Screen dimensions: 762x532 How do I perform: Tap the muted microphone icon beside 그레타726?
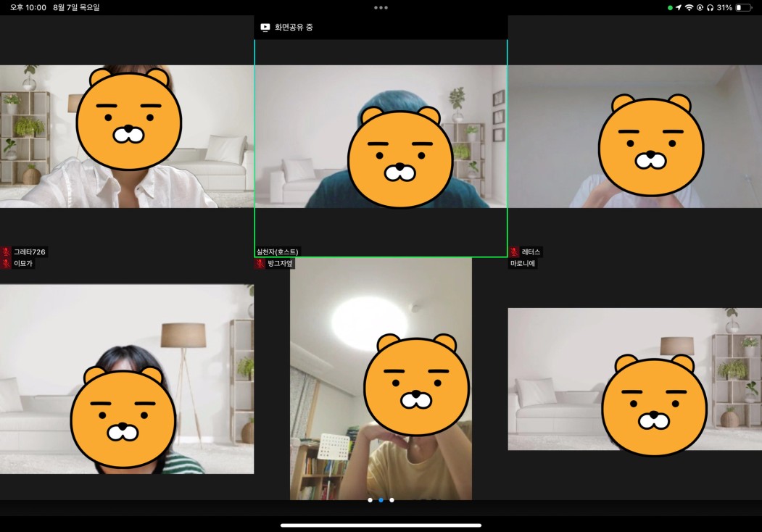click(6, 252)
